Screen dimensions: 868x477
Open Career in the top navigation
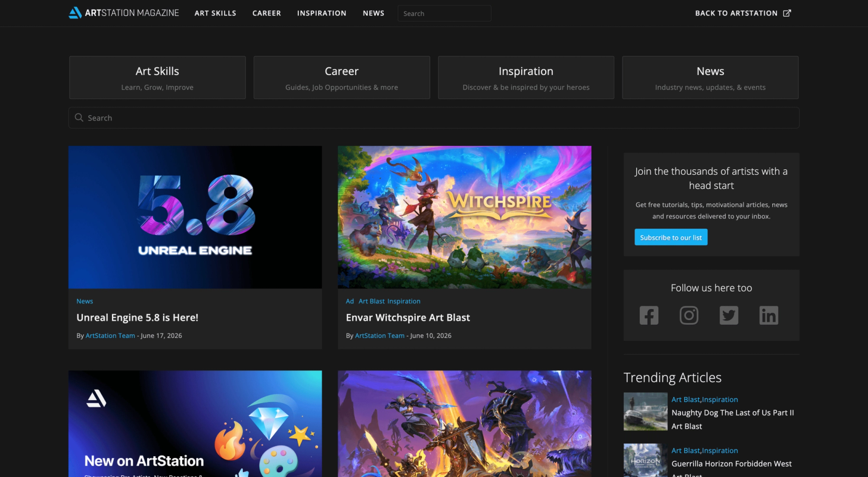tap(266, 13)
